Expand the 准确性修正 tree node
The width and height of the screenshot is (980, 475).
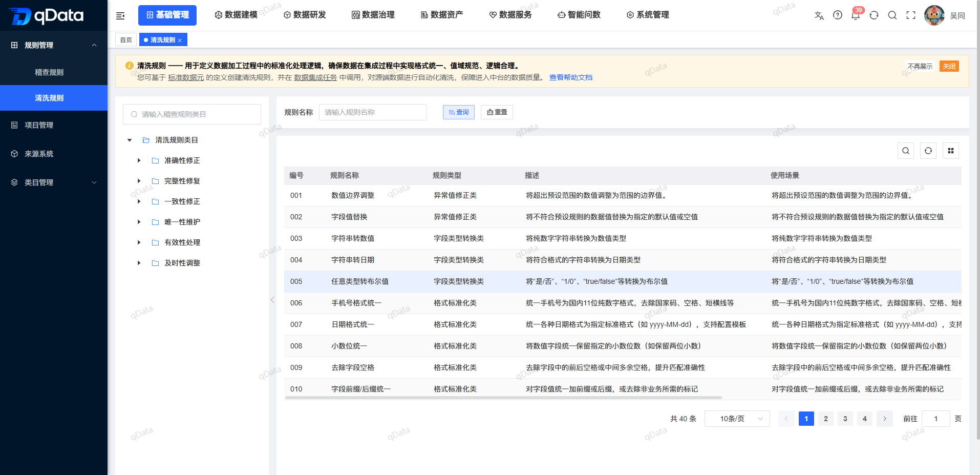[x=139, y=160]
